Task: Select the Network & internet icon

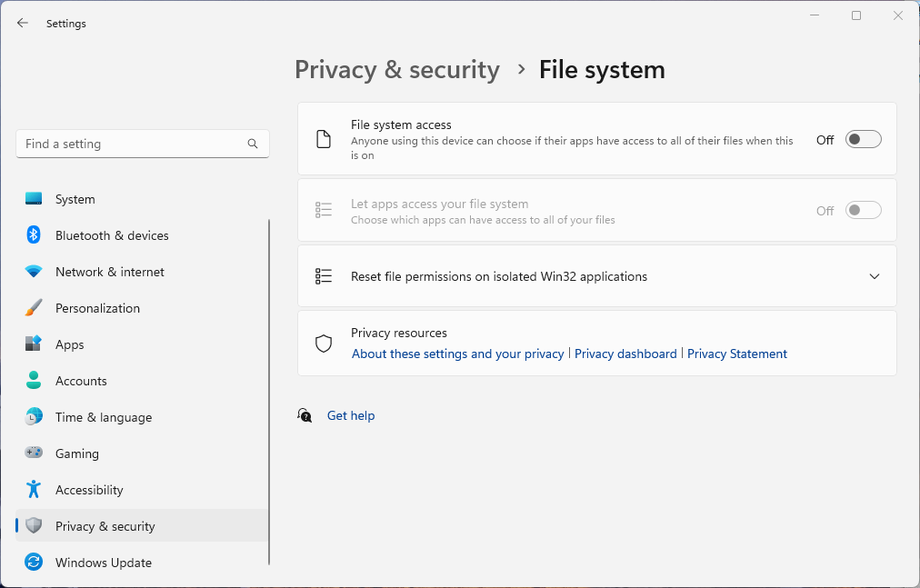Action: (34, 272)
